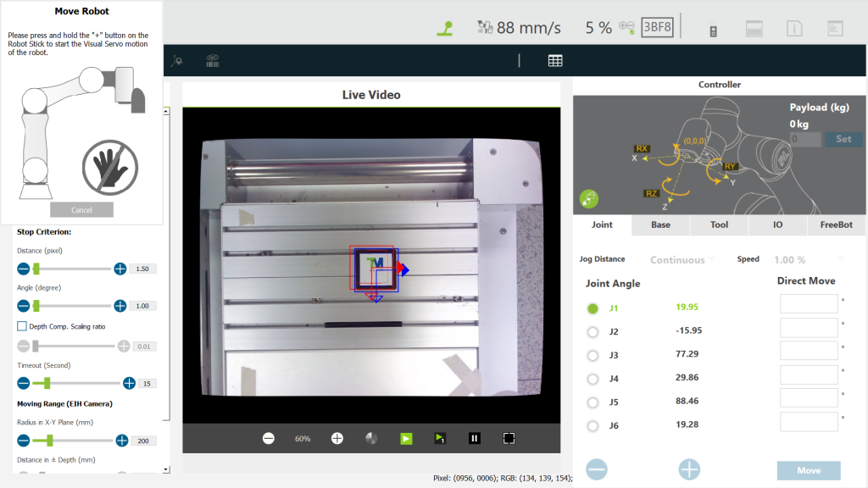Click the J1 Direct Move input field

coord(809,304)
